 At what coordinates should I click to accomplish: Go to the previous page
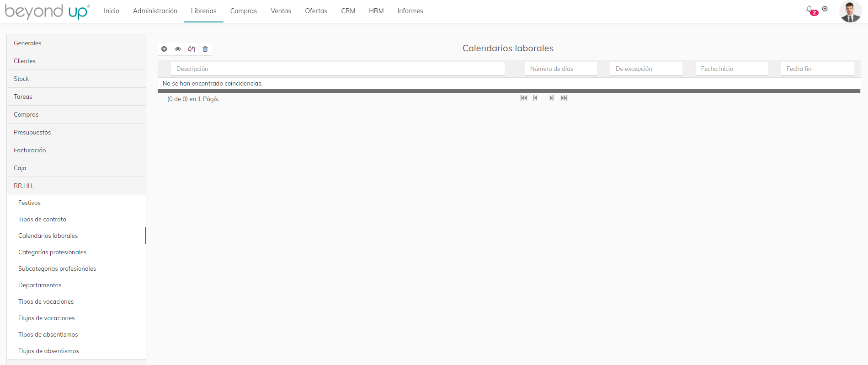tap(535, 98)
